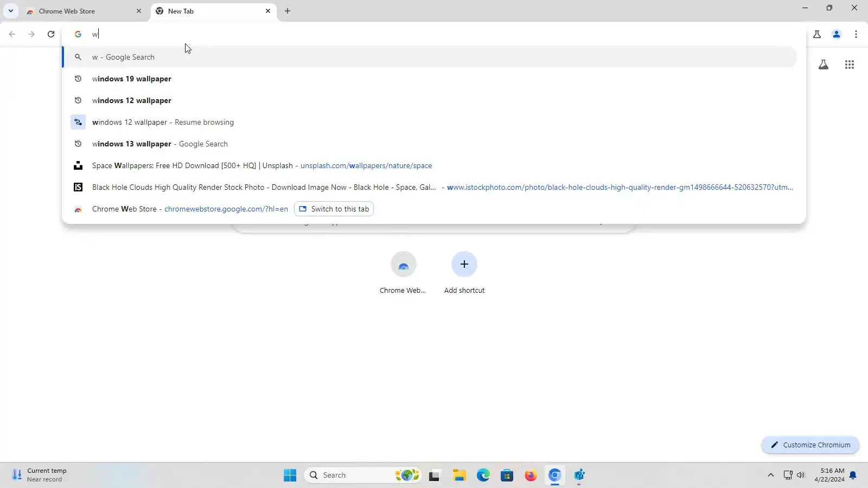Open the Black Hole Clouds iStock suggestion
The height and width of the screenshot is (488, 868).
click(430, 187)
